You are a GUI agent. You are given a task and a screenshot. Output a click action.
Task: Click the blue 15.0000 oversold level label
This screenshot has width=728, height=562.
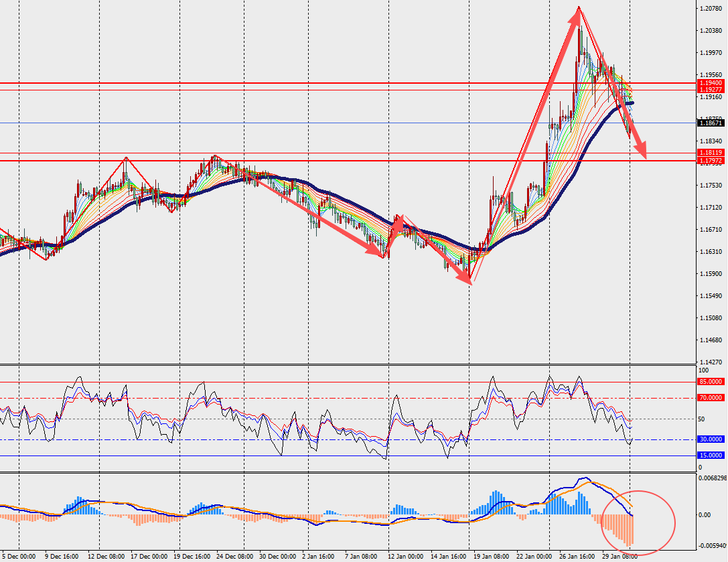pos(711,455)
